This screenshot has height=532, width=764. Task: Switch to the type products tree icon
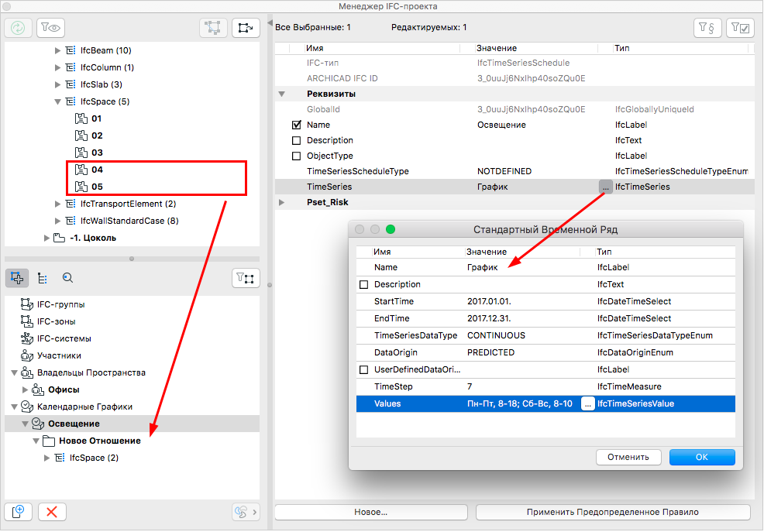point(43,278)
